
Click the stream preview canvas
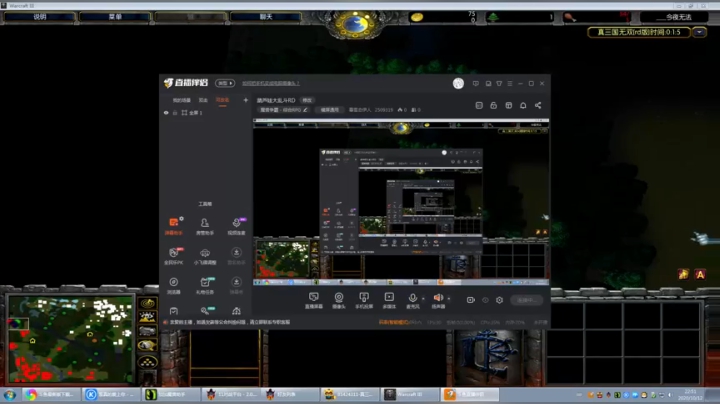401,202
